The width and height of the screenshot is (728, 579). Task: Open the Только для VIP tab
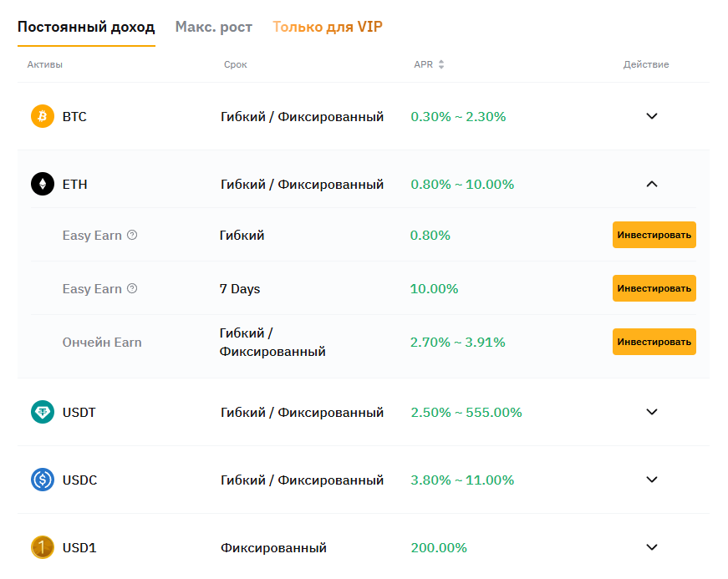click(328, 27)
